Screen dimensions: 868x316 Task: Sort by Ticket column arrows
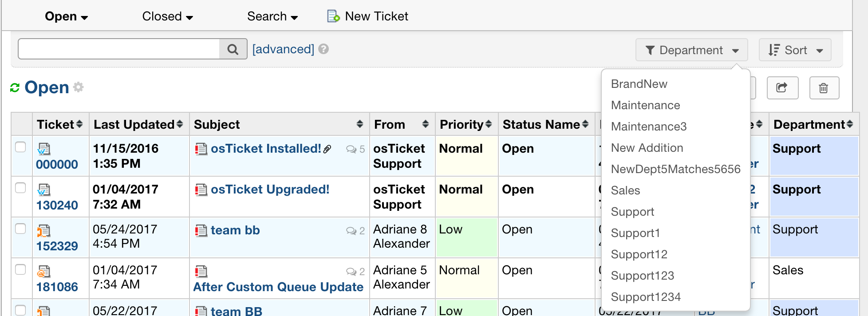[79, 124]
